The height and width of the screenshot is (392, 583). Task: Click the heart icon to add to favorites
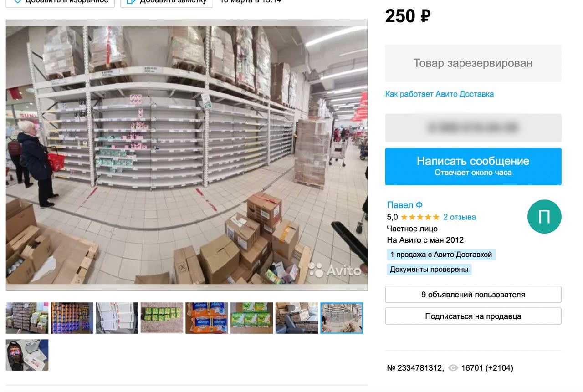coord(17,1)
